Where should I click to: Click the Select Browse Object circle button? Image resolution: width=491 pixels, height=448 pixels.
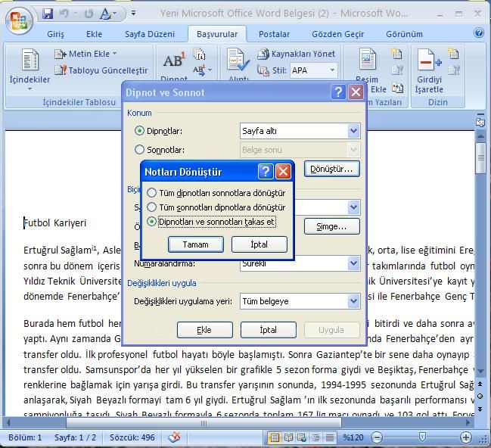[x=480, y=397]
